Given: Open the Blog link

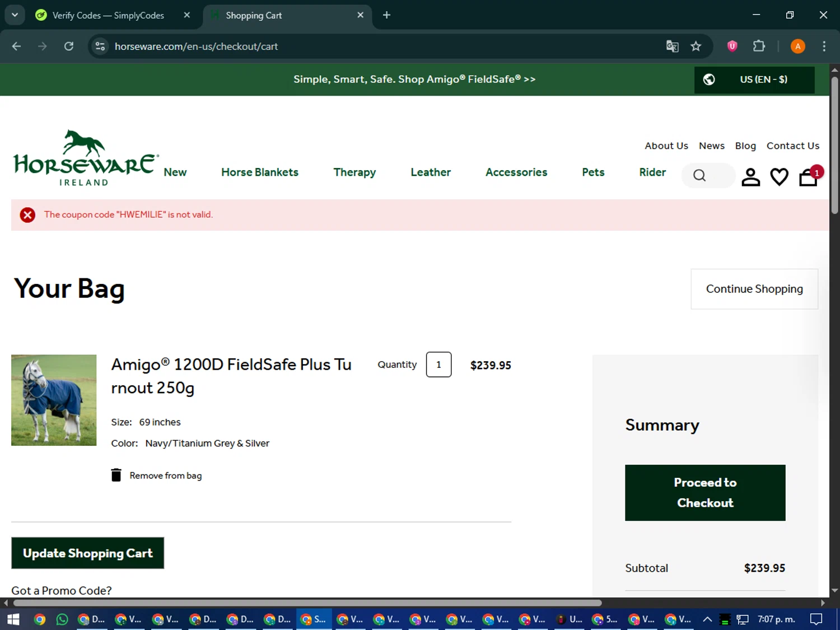Looking at the screenshot, I should [745, 146].
